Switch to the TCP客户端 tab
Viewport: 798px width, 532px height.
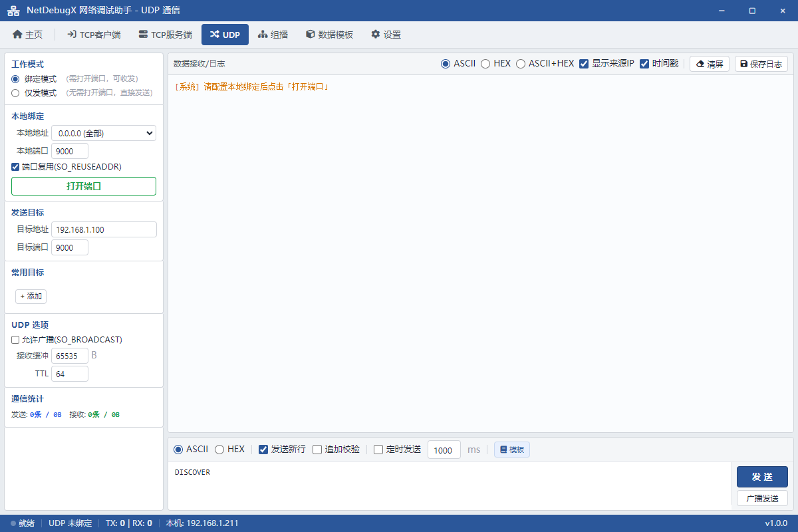pyautogui.click(x=94, y=35)
